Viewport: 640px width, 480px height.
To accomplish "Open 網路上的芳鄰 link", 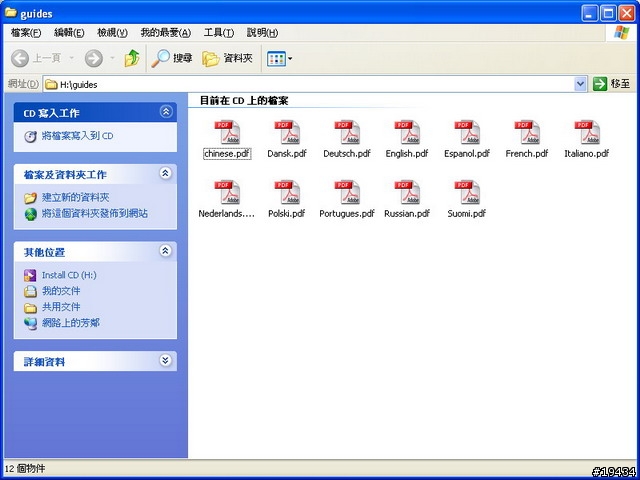I will (71, 323).
